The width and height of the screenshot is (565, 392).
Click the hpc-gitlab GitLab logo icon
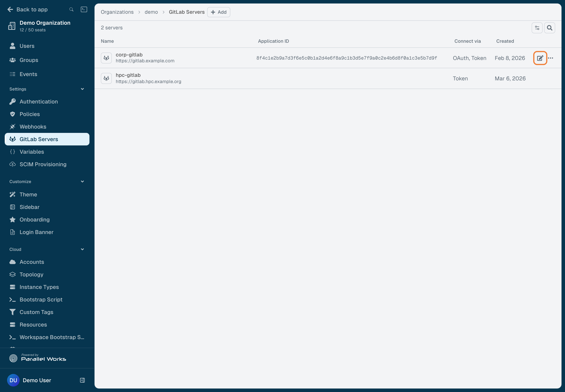pyautogui.click(x=106, y=78)
